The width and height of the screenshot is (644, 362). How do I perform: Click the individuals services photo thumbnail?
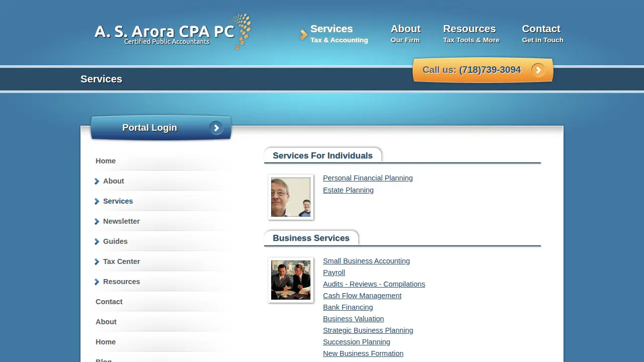[x=291, y=197]
